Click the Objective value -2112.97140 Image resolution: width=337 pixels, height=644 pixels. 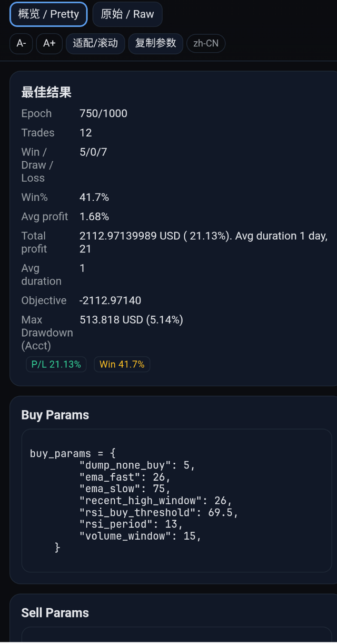pos(111,300)
